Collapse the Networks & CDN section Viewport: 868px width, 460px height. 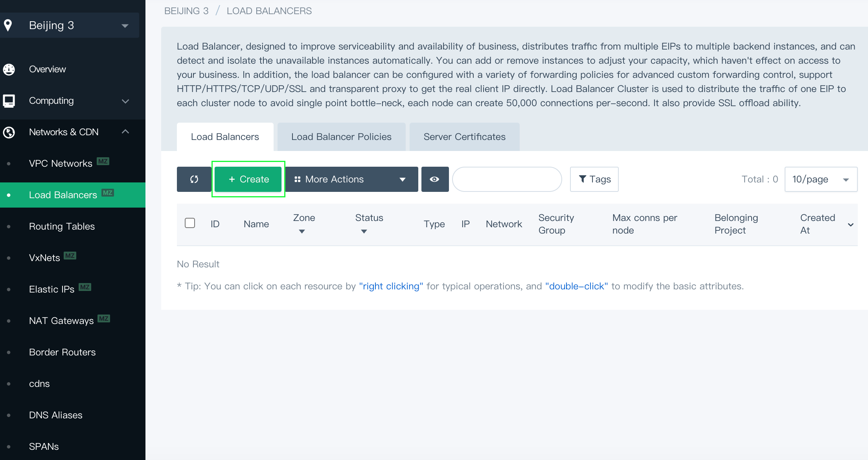[x=125, y=132]
